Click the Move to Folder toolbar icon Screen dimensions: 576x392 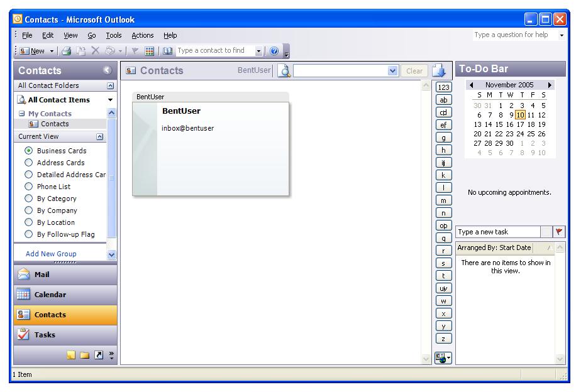81,51
